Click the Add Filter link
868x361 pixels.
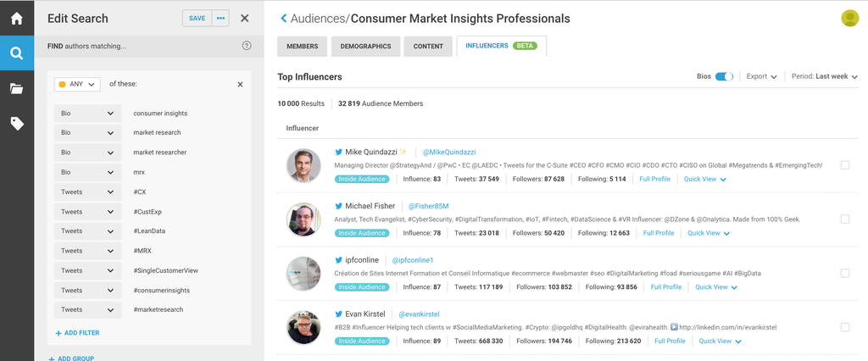point(78,333)
